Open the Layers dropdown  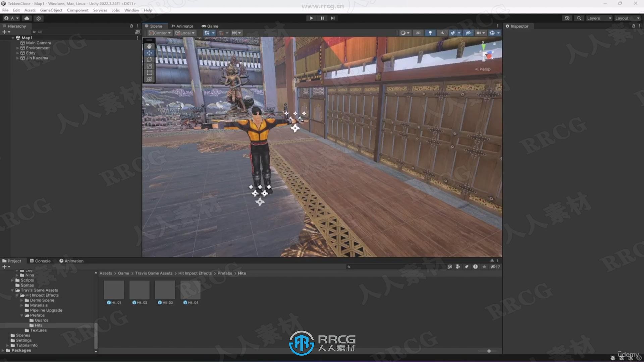tap(599, 18)
